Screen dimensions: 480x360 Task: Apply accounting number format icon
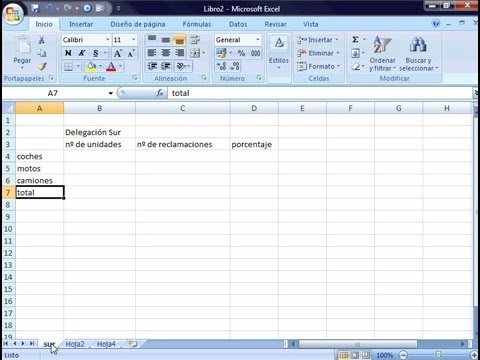click(221, 53)
